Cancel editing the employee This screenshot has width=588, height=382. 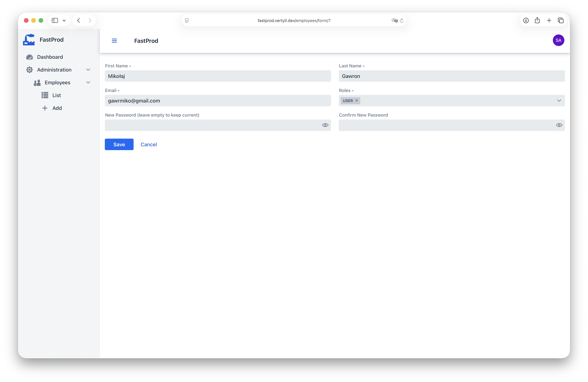coord(148,145)
